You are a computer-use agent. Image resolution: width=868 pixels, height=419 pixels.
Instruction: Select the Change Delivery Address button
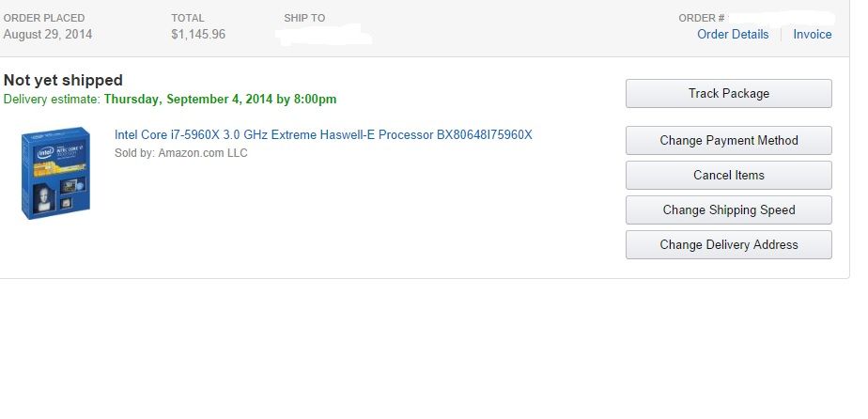[729, 244]
